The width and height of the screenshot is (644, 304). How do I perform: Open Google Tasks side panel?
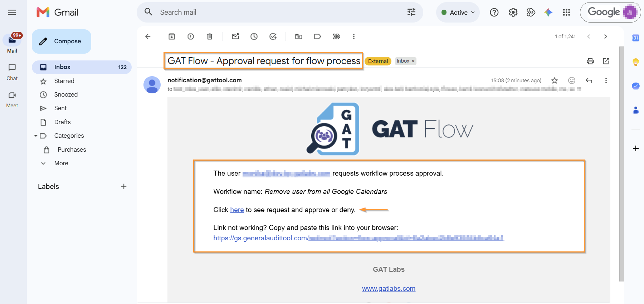point(636,86)
